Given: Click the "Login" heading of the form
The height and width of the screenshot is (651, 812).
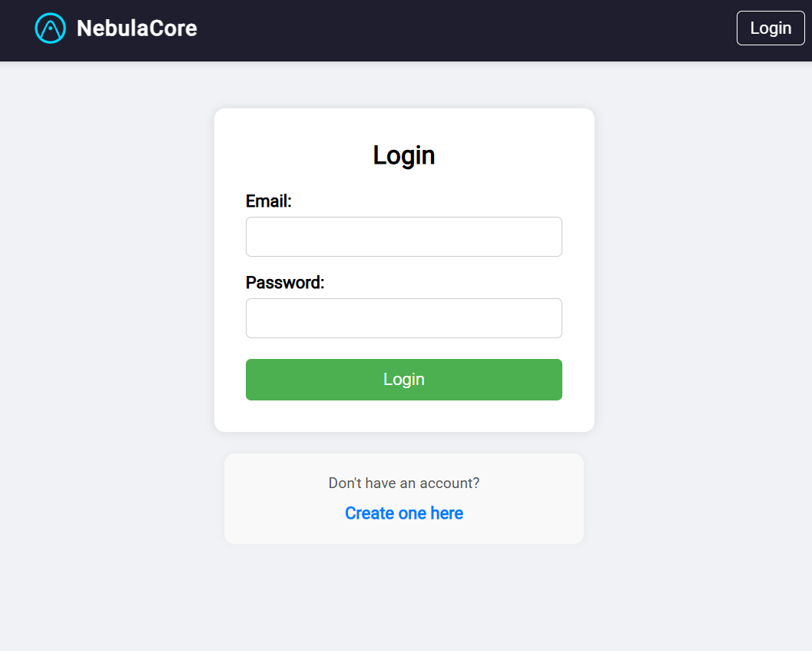Looking at the screenshot, I should tap(403, 155).
